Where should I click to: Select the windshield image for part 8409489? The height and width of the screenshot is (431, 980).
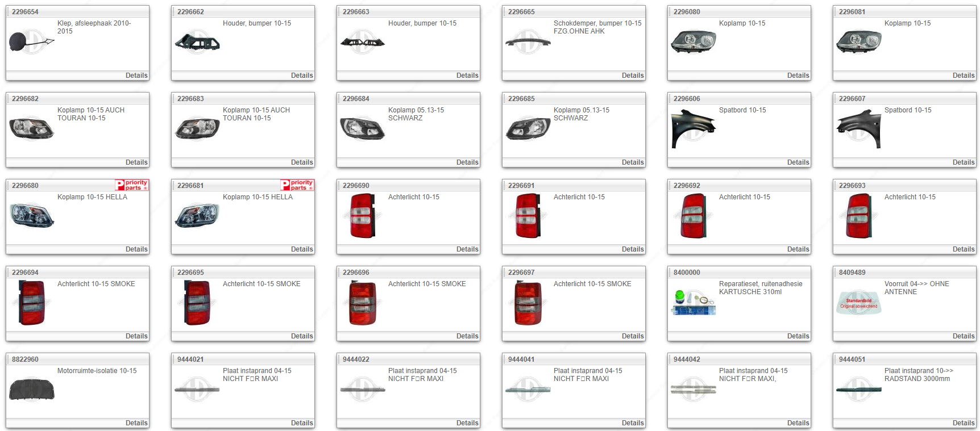coord(858,303)
